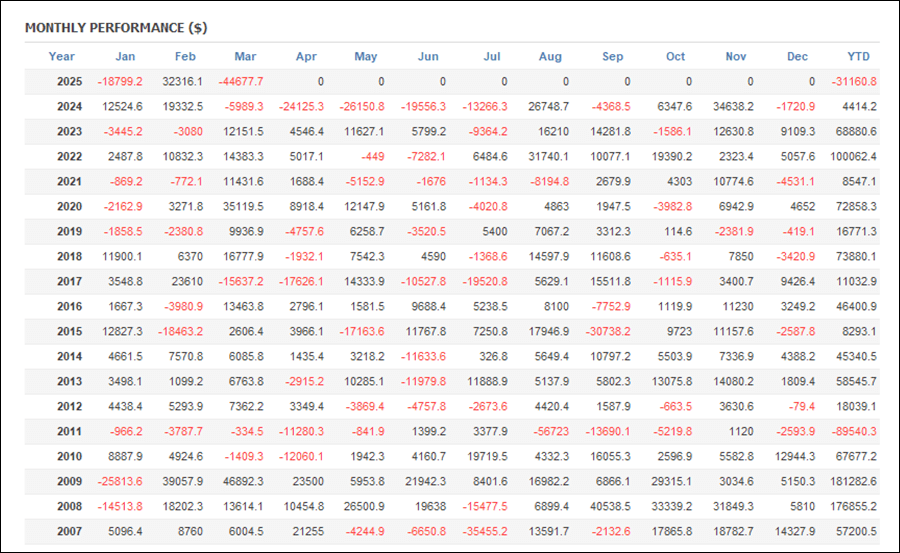
Task: Select the 2014 year row label
Action: click(x=69, y=356)
